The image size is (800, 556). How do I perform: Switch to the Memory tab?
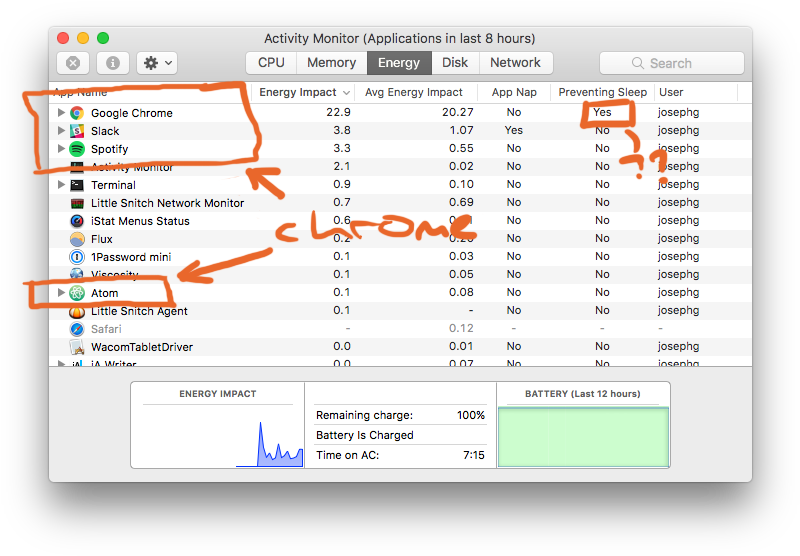(332, 63)
